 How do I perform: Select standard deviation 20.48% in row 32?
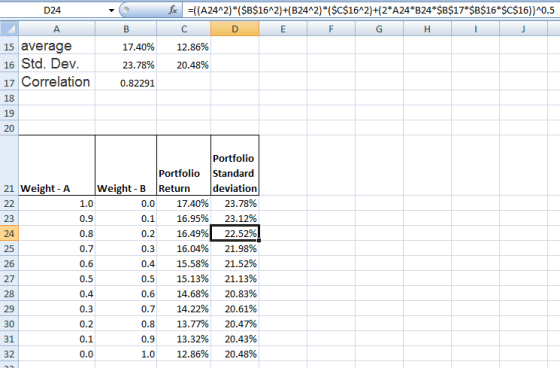coord(235,354)
